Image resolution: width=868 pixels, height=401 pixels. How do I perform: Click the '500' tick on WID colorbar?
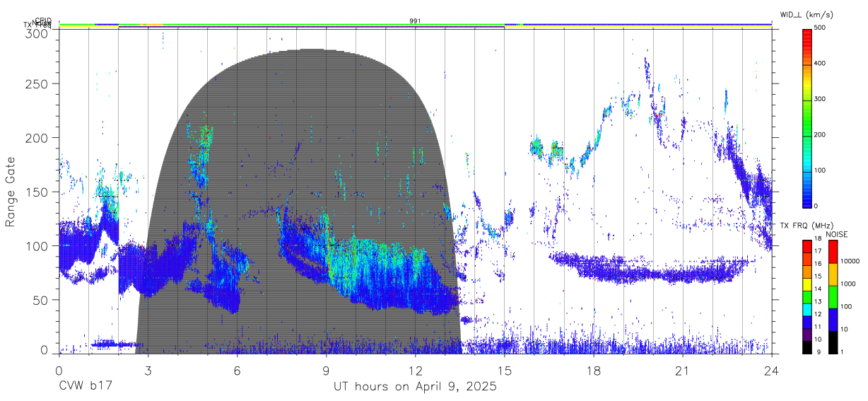point(820,28)
